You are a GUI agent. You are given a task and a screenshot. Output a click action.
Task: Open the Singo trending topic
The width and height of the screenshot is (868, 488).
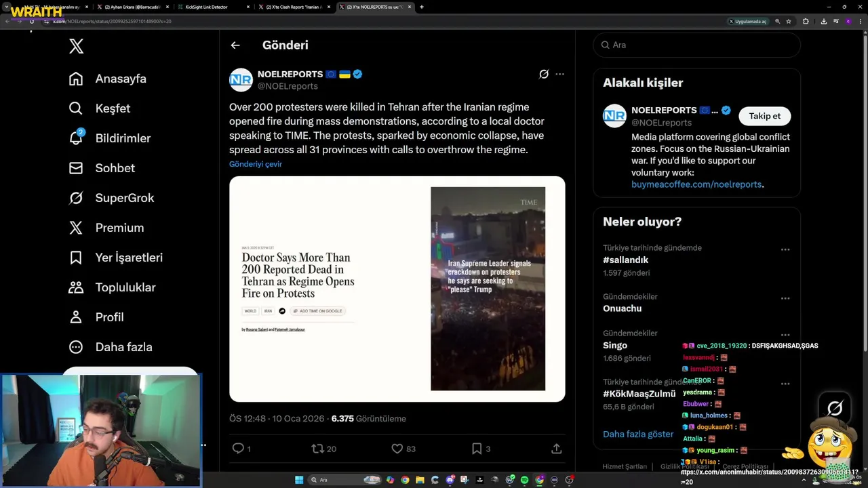tap(615, 345)
